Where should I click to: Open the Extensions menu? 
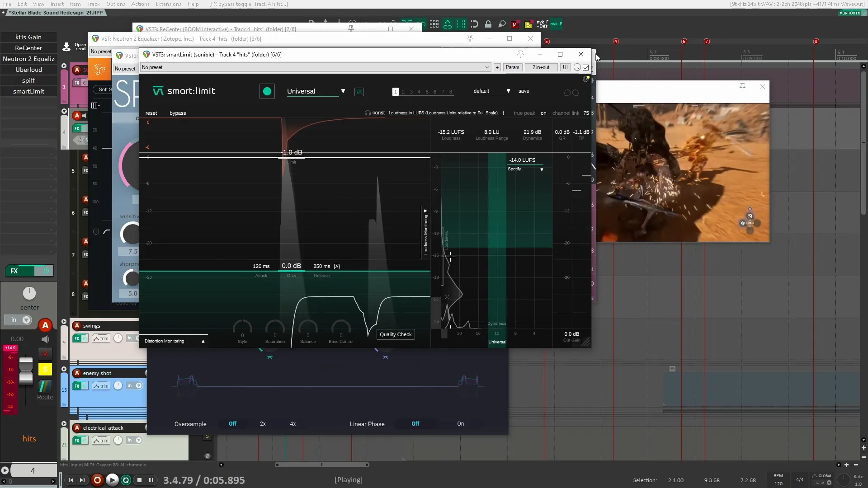[x=167, y=4]
